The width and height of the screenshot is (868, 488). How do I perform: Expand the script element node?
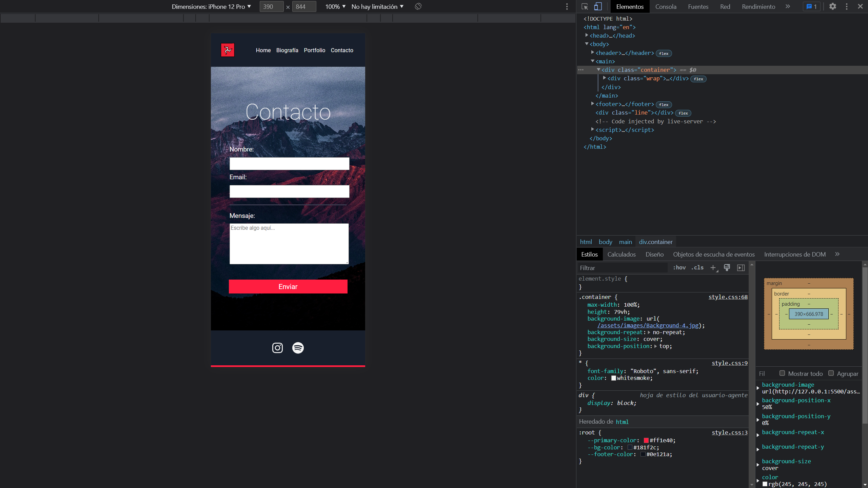click(x=592, y=129)
